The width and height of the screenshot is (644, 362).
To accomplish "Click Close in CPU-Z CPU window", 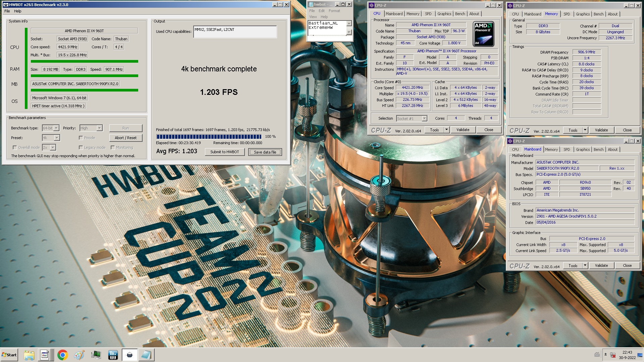I will coord(489,130).
